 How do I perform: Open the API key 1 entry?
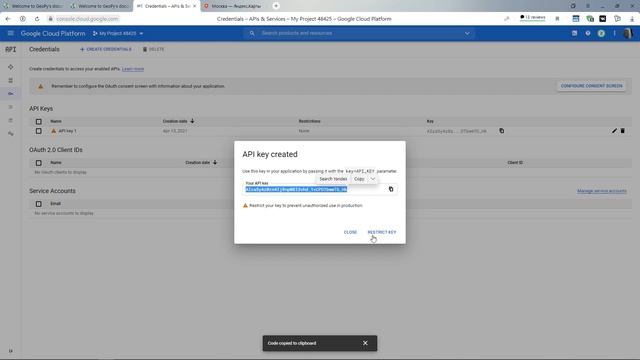67,131
